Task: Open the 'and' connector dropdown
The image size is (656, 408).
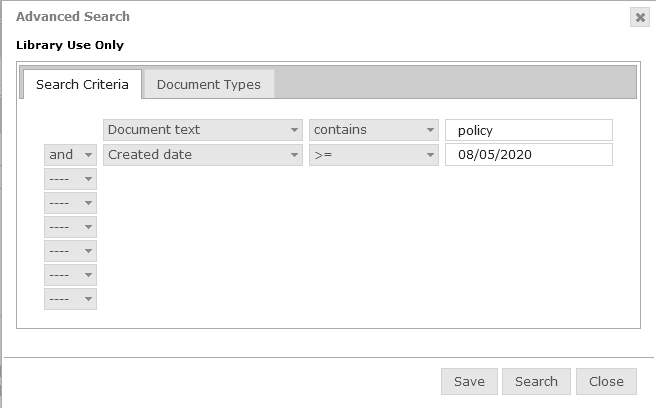Action: 70,155
